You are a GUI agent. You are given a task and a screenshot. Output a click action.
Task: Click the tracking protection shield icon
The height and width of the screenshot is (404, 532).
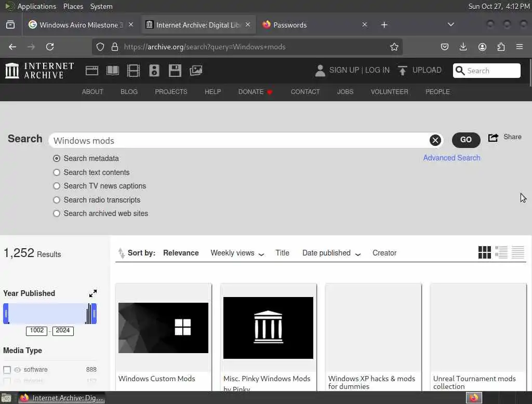[100, 47]
